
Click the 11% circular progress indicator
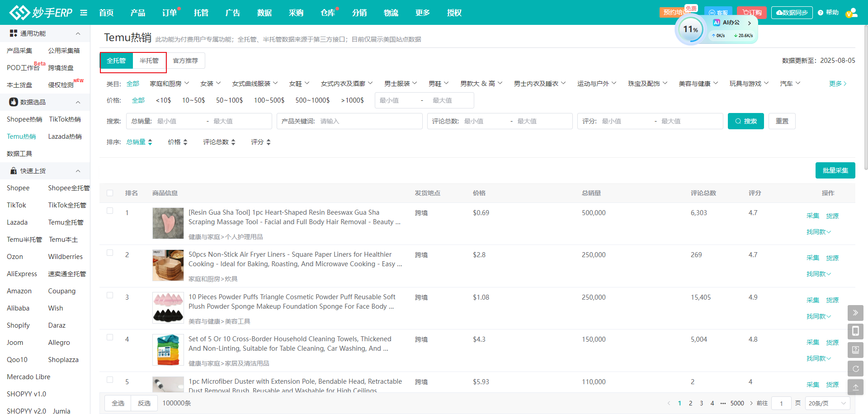(x=690, y=29)
